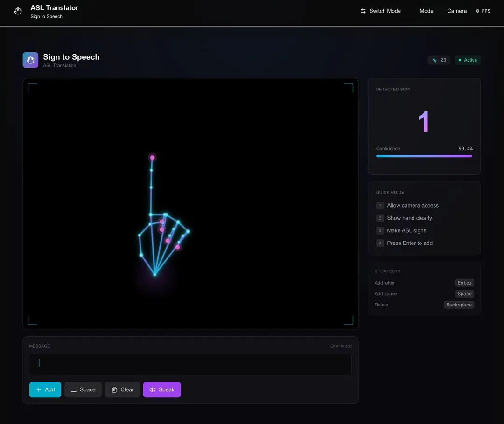The width and height of the screenshot is (504, 424).
Task: Click the 99.4% confidence value
Action: tap(465, 149)
